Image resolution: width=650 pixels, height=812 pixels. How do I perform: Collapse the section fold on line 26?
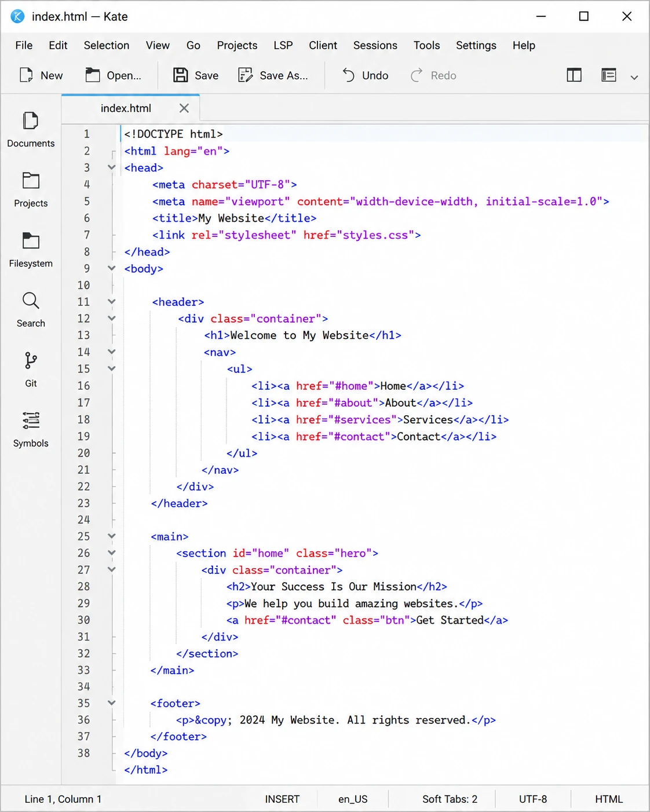click(112, 553)
